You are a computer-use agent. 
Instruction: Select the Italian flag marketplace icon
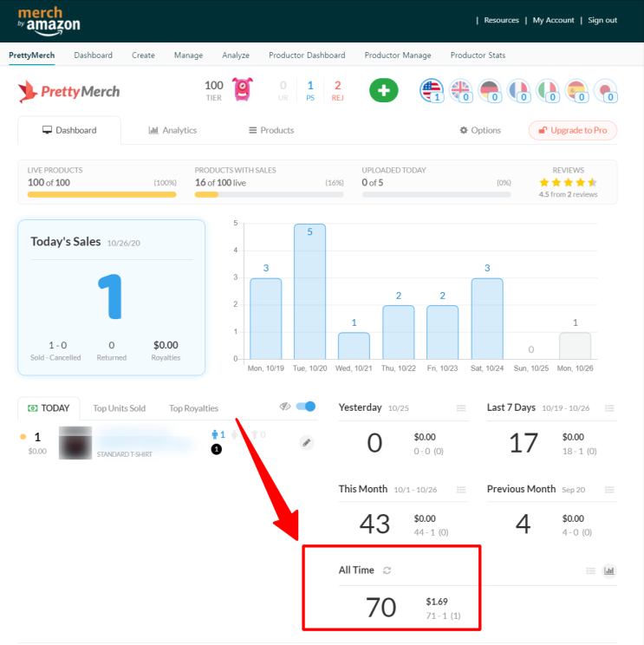pyautogui.click(x=548, y=90)
